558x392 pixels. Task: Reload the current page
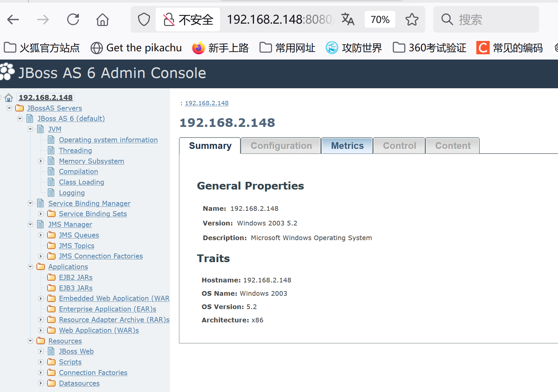point(73,20)
